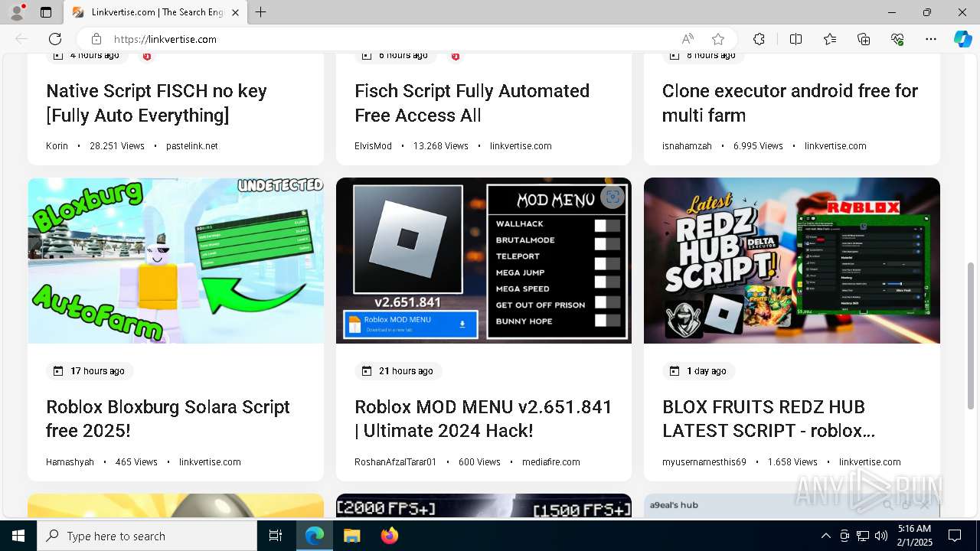Image resolution: width=980 pixels, height=551 pixels.
Task: Click calendar icon beside 21 hours ago
Action: pyautogui.click(x=367, y=371)
